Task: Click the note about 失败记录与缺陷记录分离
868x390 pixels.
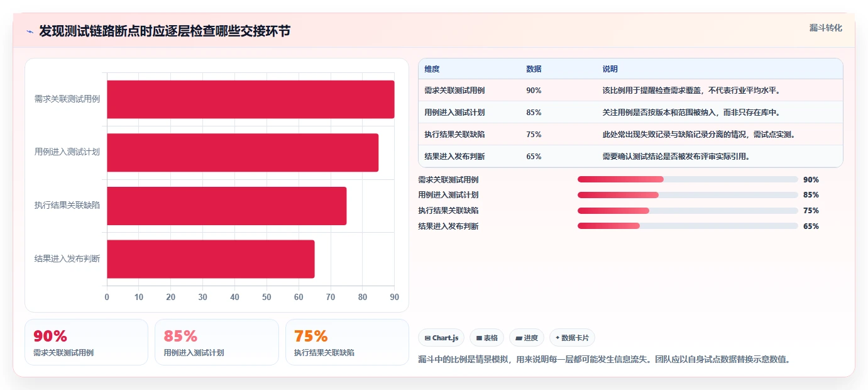Action: pos(700,135)
